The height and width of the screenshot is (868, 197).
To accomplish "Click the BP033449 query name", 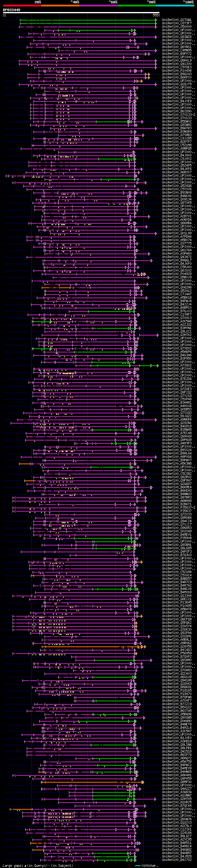I will (x=11, y=10).
